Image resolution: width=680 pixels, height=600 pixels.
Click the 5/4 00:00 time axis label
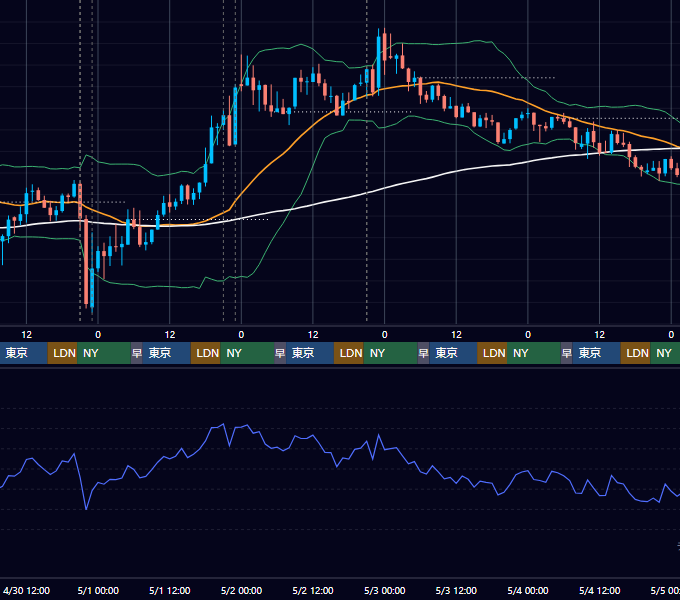528,590
